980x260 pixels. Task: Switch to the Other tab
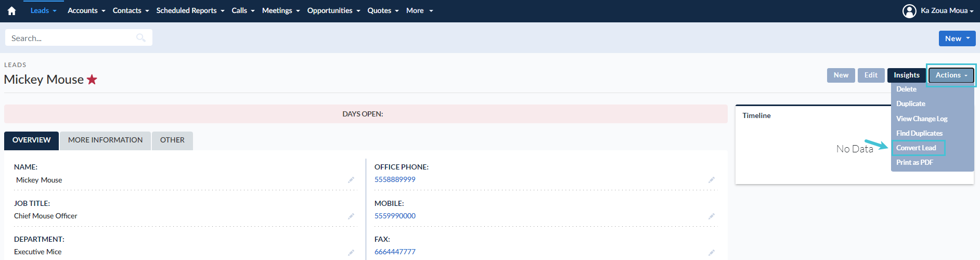(172, 140)
